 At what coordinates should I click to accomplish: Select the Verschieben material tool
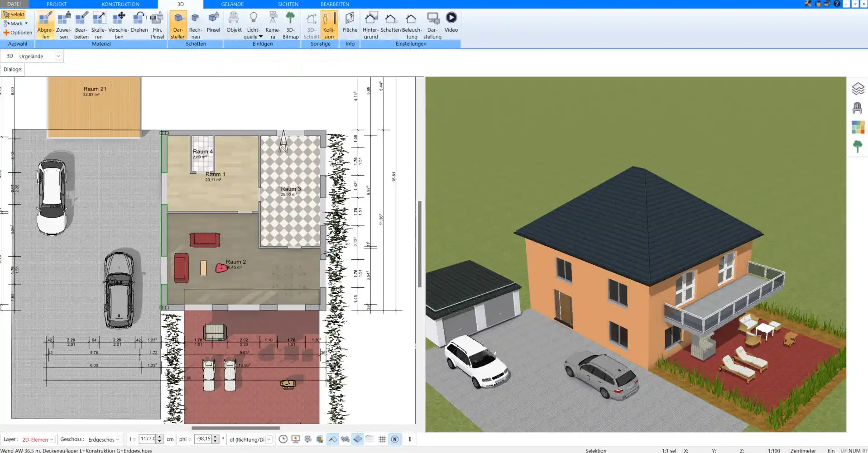coord(119,25)
